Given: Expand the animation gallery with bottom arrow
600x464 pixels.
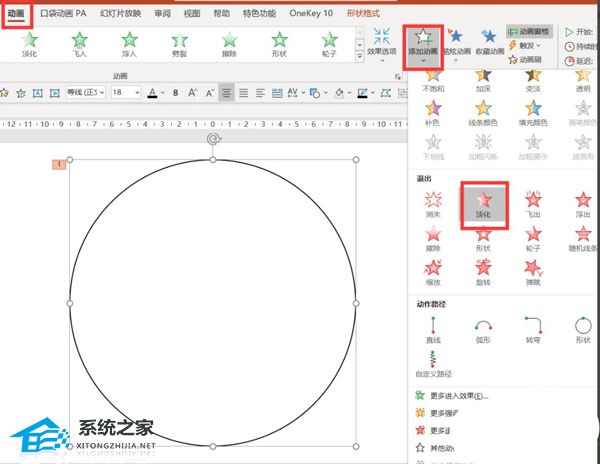Looking at the screenshot, I should pyautogui.click(x=360, y=56).
